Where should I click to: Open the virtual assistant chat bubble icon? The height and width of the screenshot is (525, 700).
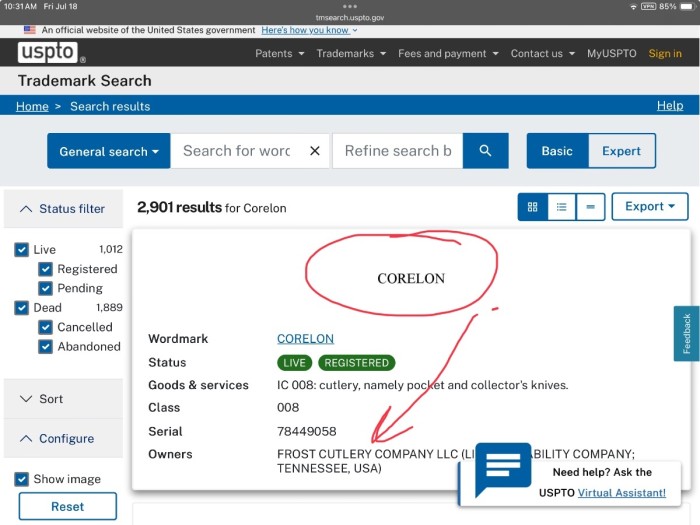pos(503,469)
